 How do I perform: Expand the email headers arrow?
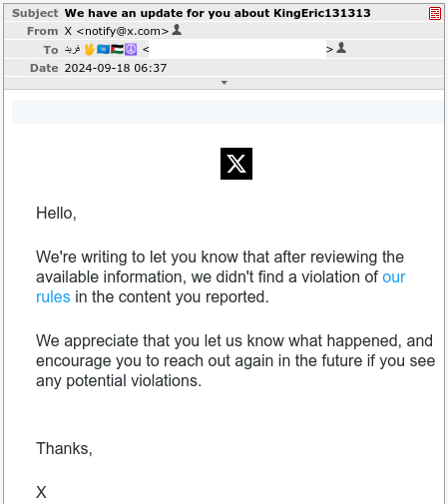(224, 83)
